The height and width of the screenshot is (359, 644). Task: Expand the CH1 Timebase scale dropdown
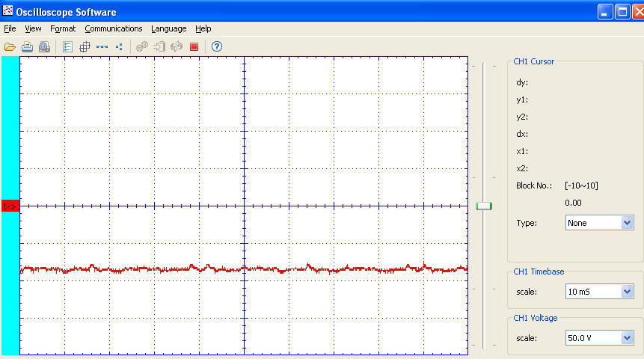point(627,292)
